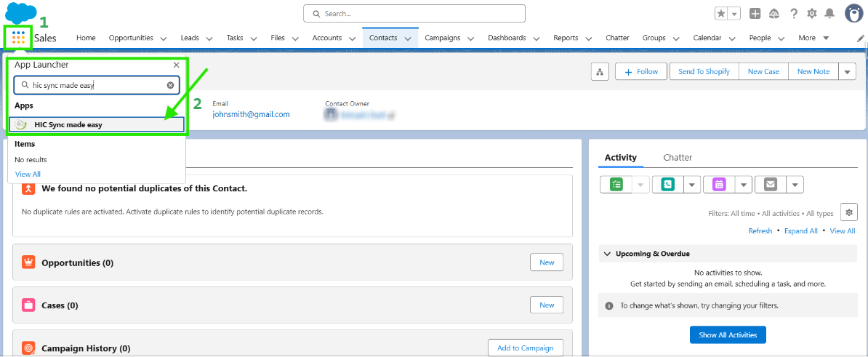Click the New Note button
The image size is (868, 357).
813,71
